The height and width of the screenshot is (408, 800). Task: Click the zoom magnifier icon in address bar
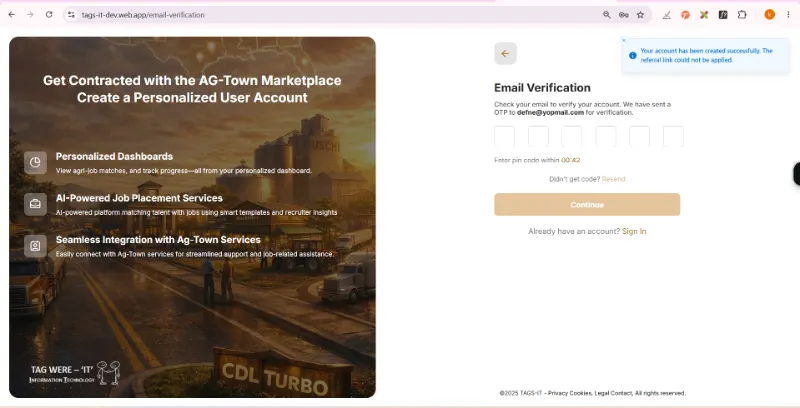(x=607, y=15)
